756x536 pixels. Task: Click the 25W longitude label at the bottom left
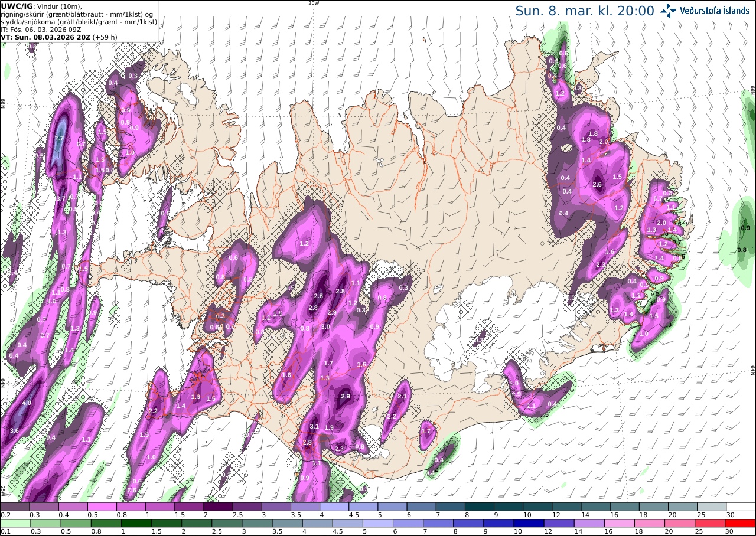coord(3,491)
